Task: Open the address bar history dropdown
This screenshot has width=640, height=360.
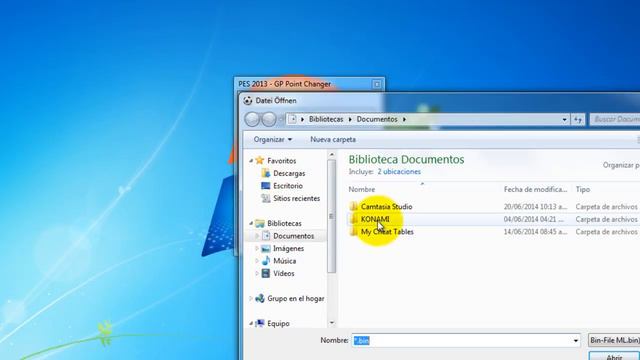Action: tap(564, 120)
